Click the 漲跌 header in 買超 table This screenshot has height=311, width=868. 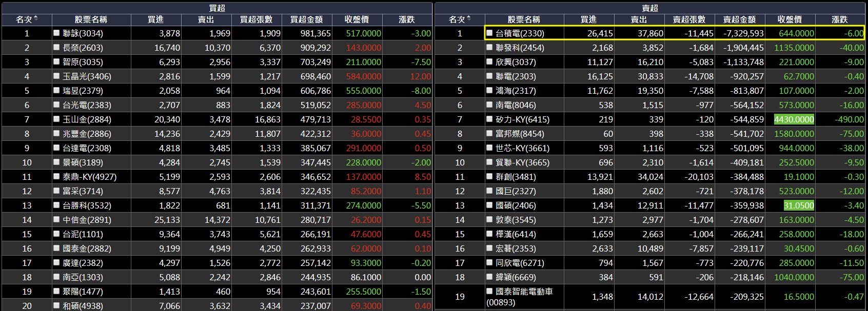pos(407,19)
